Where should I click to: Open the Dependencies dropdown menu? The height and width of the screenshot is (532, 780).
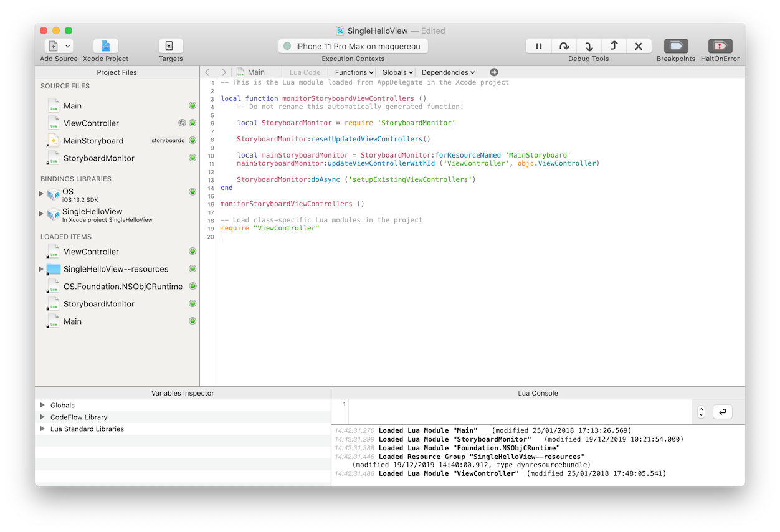tap(448, 72)
